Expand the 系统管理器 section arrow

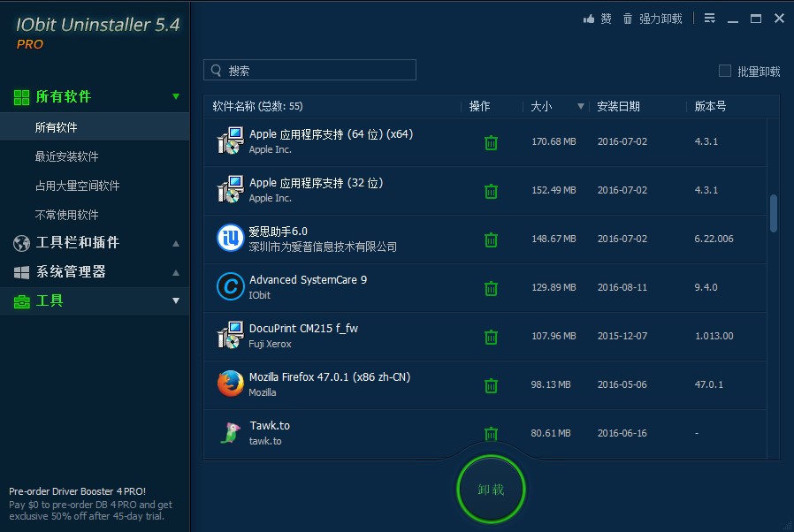click(x=176, y=273)
